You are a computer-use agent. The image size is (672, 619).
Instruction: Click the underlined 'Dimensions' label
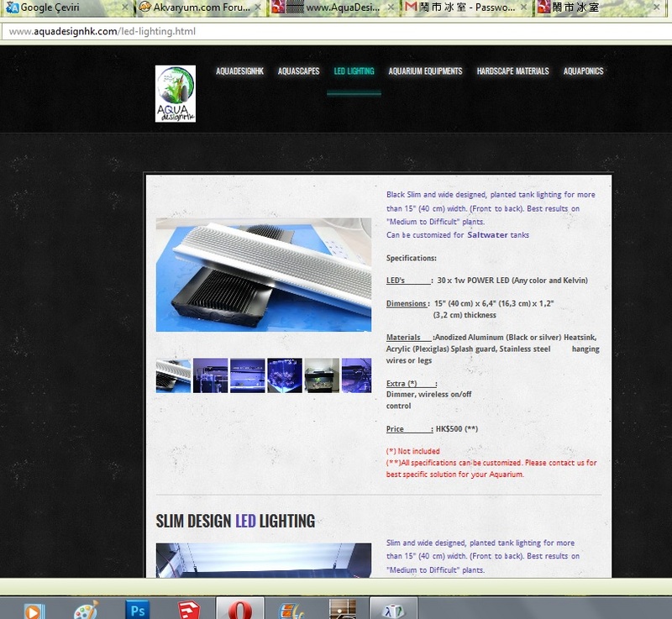pos(406,303)
